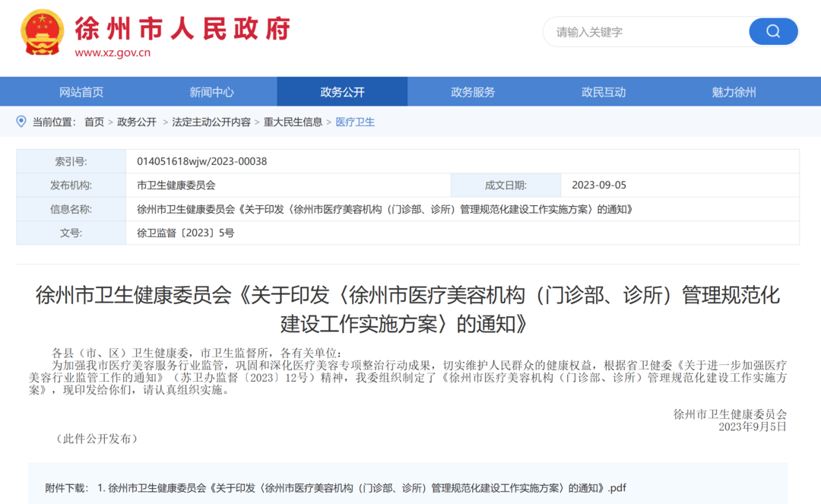
Task: Click the article's main headline
Action: [x=408, y=310]
